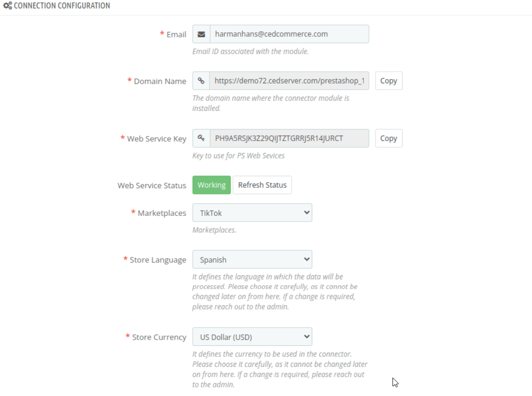Copy the Web Service Key value
532x396 pixels.
(388, 138)
